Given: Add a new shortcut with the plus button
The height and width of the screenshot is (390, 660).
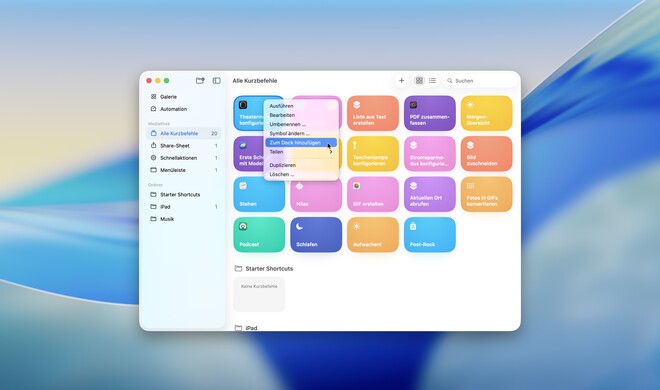Looking at the screenshot, I should click(402, 80).
